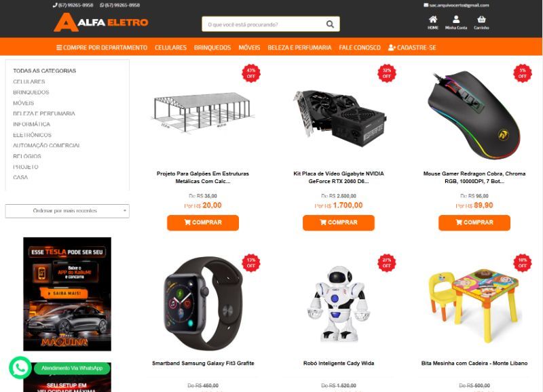This screenshot has width=543, height=392.
Task: Open the Fale Conosco menu item
Action: (x=360, y=47)
